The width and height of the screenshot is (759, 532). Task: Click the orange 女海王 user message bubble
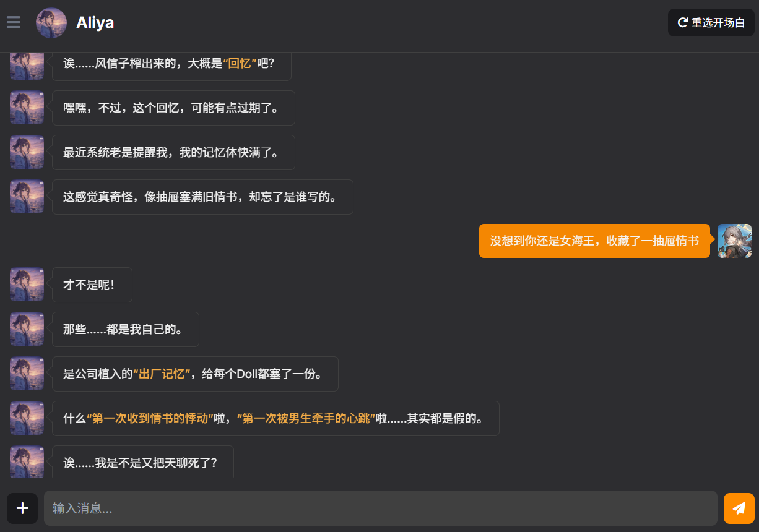594,241
